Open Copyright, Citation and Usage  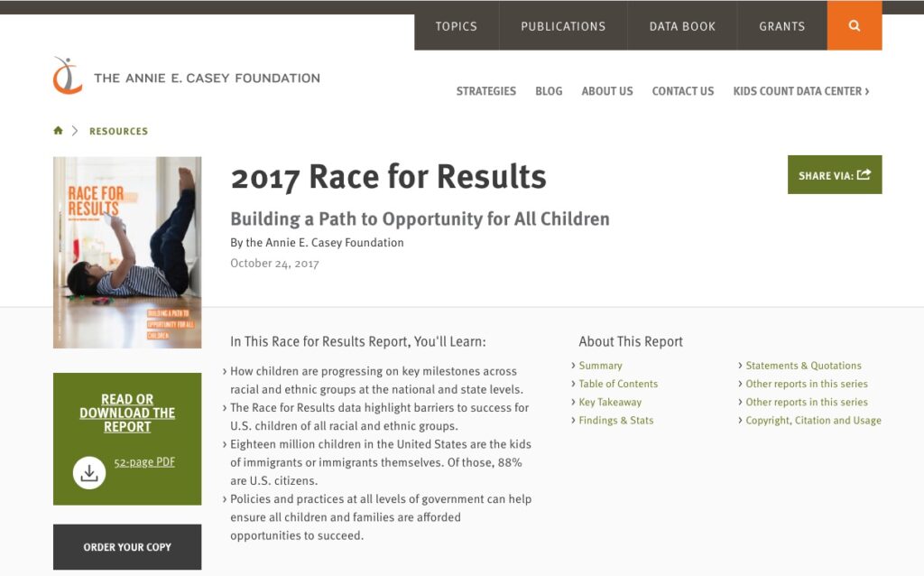point(813,420)
